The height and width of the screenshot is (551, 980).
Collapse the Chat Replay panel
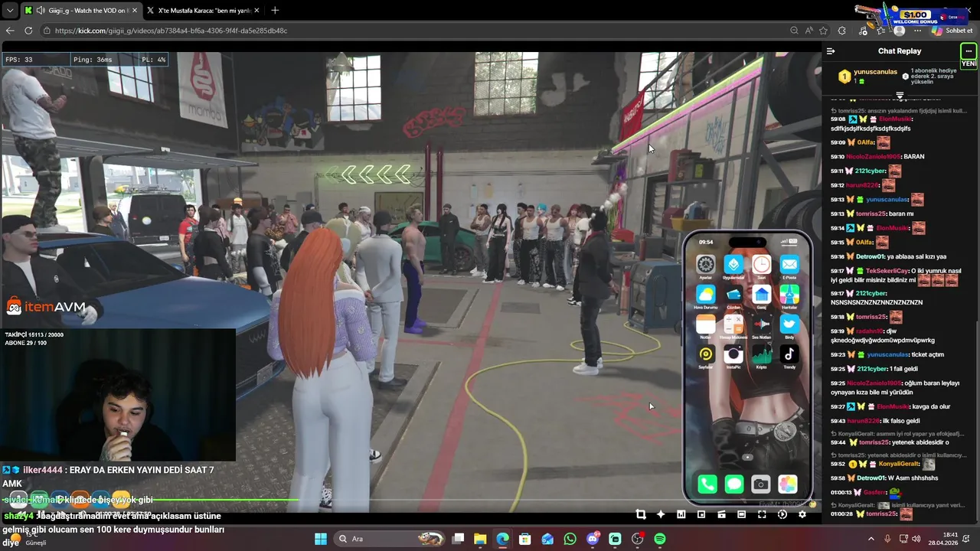(x=831, y=51)
